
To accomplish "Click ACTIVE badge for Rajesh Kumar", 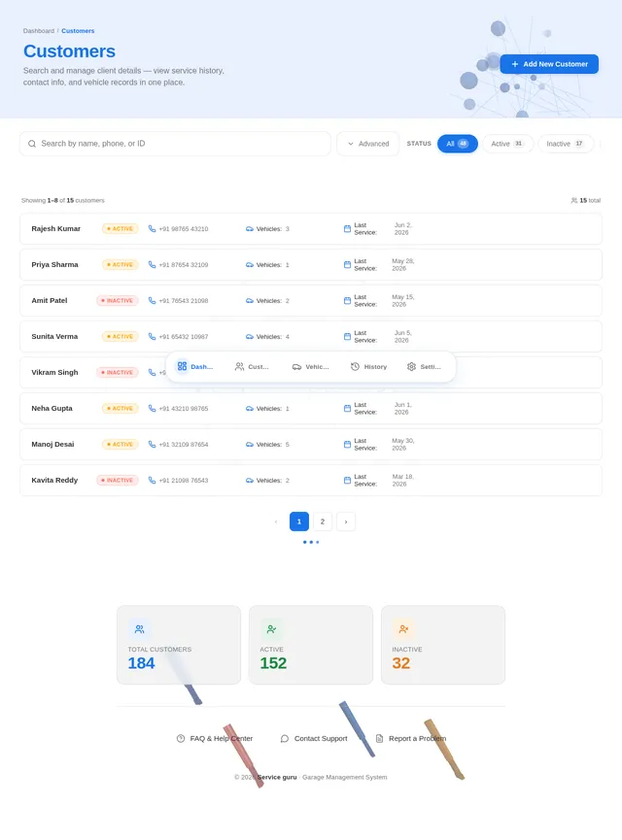I will [121, 229].
